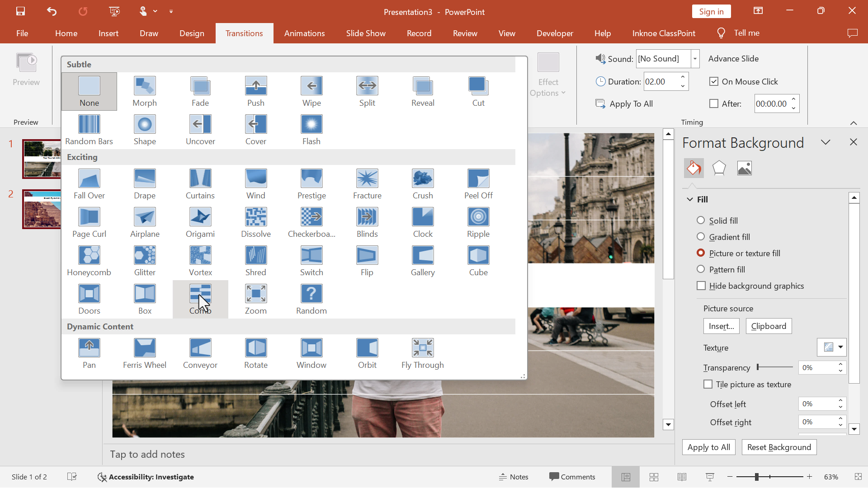Enable the After timing checkbox
The width and height of the screenshot is (868, 488).
[x=713, y=103]
